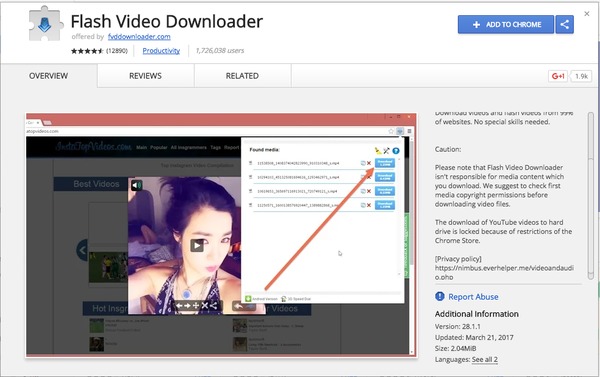This screenshot has width=600, height=377.
Task: Click the share icon beside Add to Chrome
Action: [564, 24]
